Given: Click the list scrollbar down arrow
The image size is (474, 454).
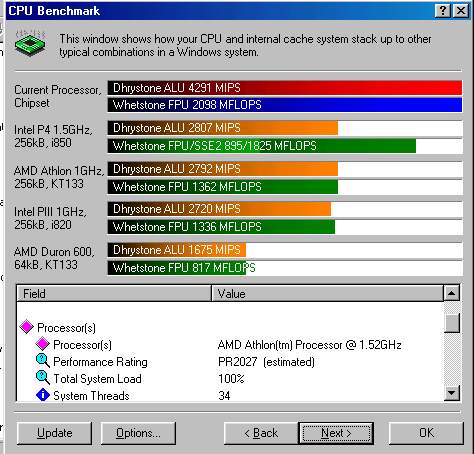Looking at the screenshot, I should coord(452,393).
